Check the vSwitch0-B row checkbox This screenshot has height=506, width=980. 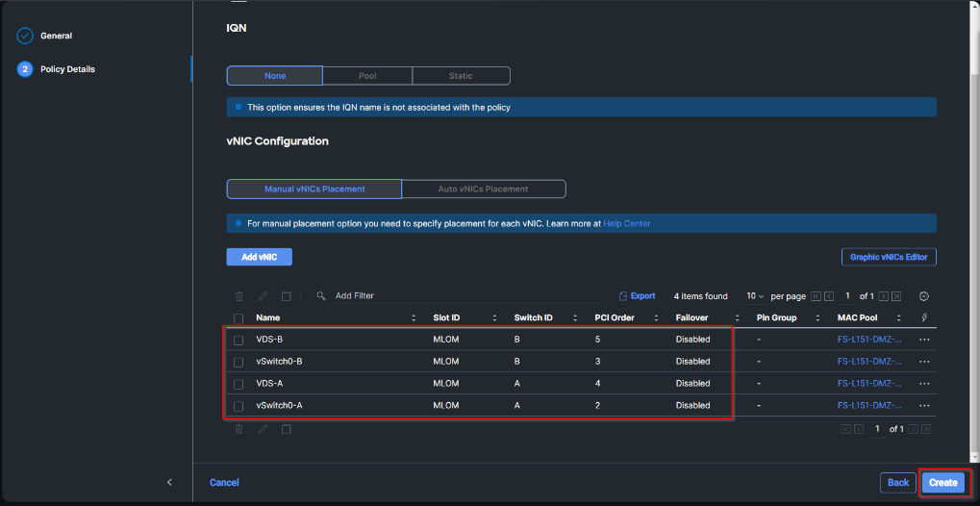[239, 362]
